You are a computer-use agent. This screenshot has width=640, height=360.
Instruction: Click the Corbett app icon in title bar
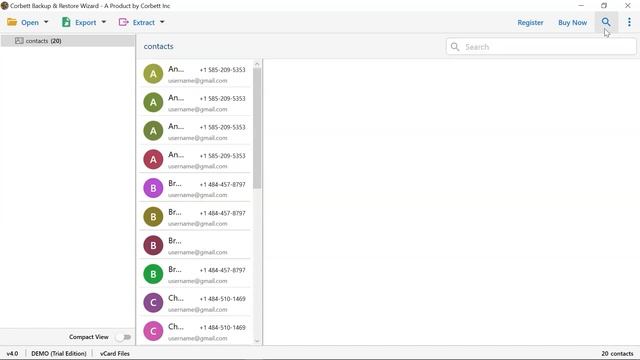[4, 6]
